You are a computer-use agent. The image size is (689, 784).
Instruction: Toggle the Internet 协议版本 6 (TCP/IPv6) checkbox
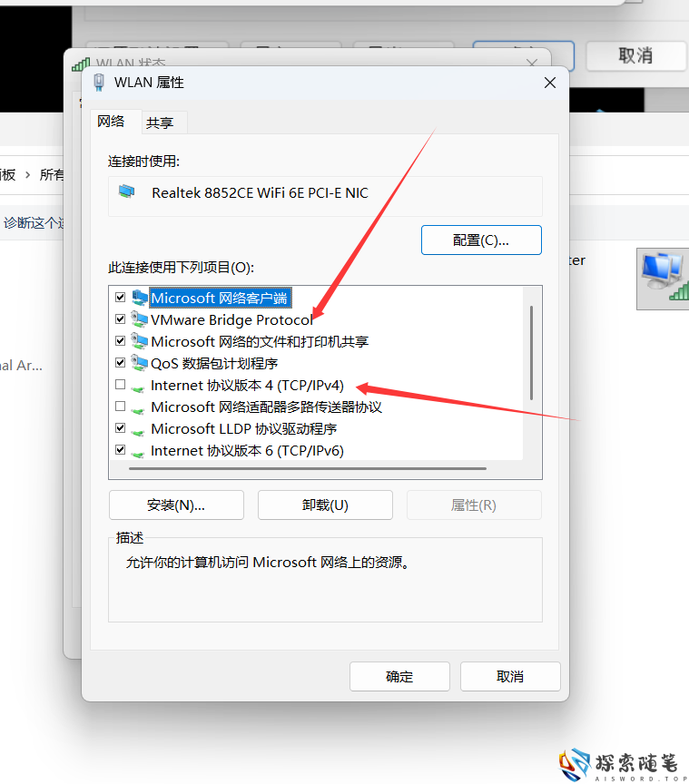click(x=120, y=449)
